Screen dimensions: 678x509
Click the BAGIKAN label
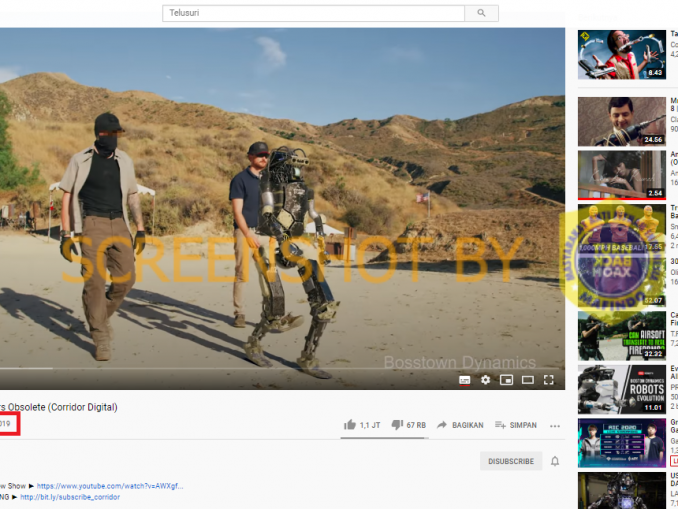click(468, 425)
